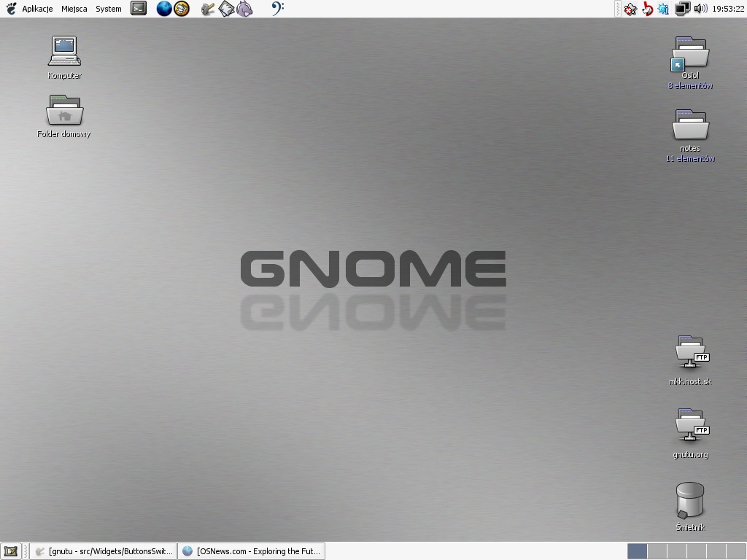Select the gnutu.org FTP desktop icon

pyautogui.click(x=690, y=433)
